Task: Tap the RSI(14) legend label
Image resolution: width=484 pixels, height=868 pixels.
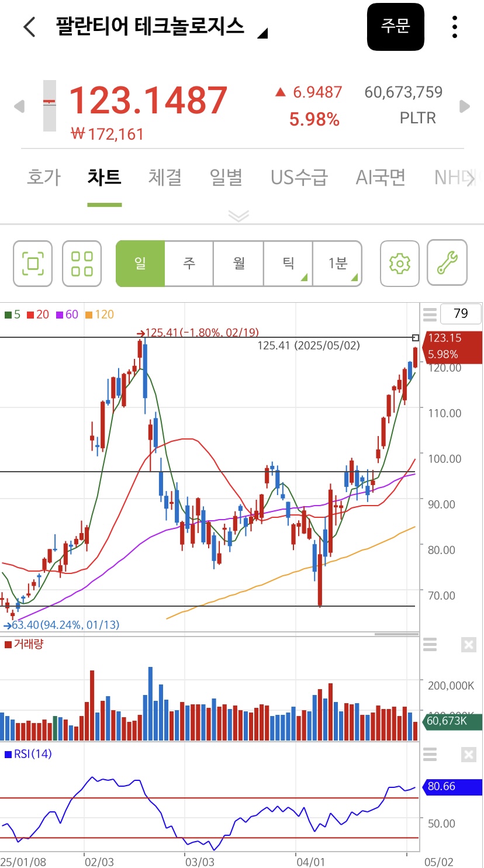Action: click(28, 754)
